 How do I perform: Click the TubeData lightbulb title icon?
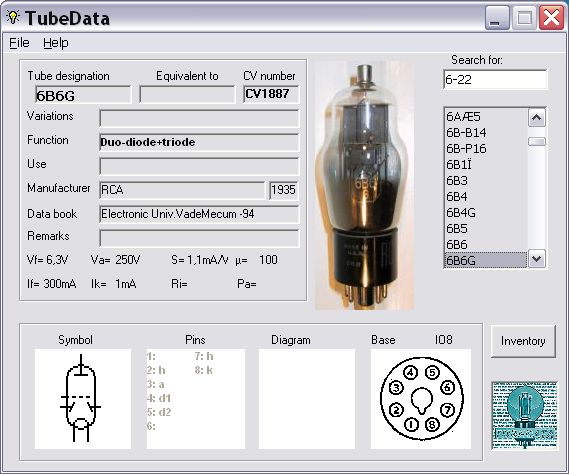pos(13,17)
